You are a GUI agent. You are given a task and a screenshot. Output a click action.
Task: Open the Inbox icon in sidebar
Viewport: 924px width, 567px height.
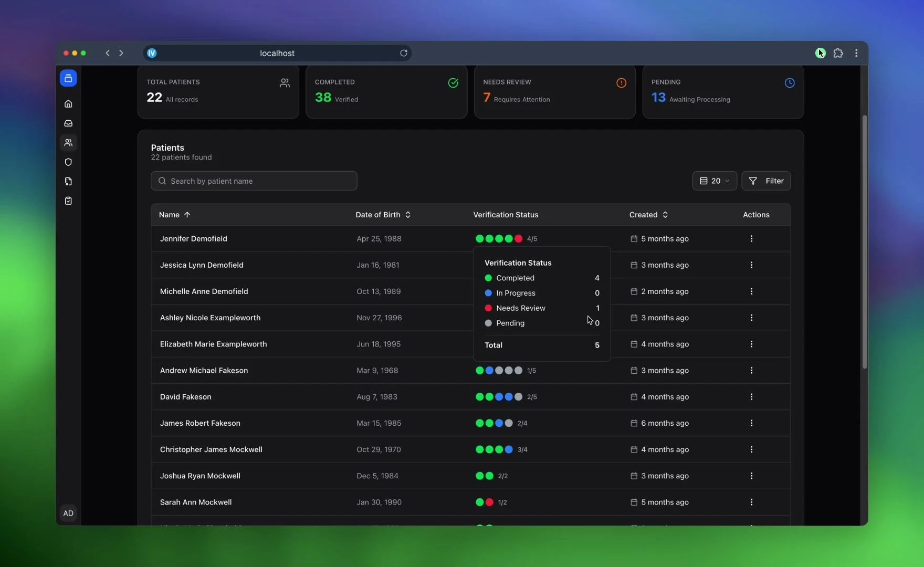point(68,123)
